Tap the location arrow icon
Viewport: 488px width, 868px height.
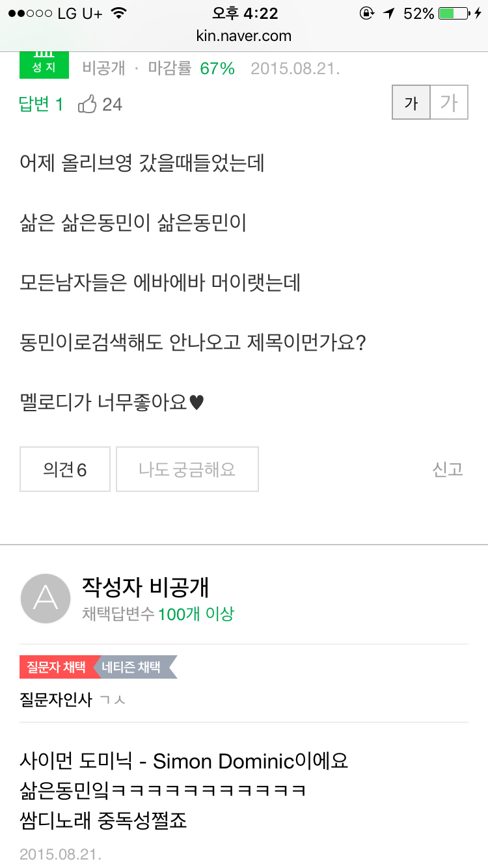click(388, 14)
